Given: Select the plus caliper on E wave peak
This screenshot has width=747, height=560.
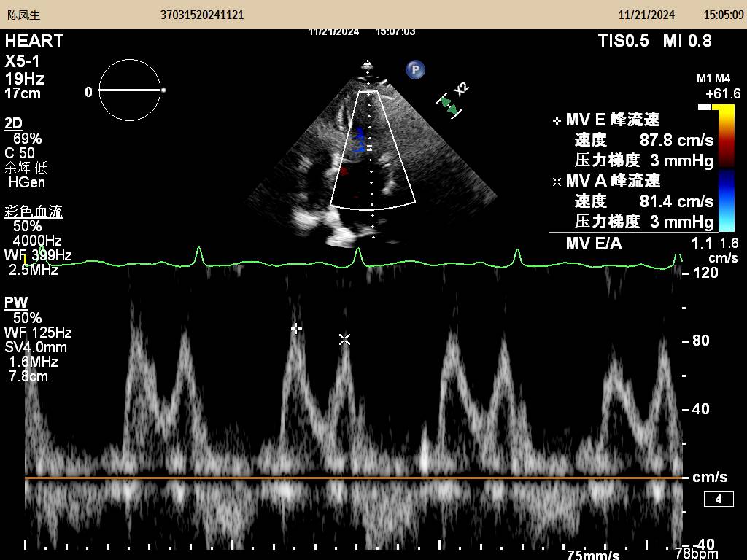Looking at the screenshot, I should pos(296,328).
